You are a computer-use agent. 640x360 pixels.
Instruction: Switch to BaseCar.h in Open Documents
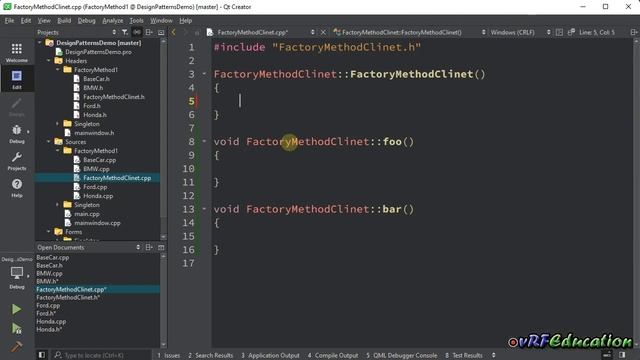point(49,265)
